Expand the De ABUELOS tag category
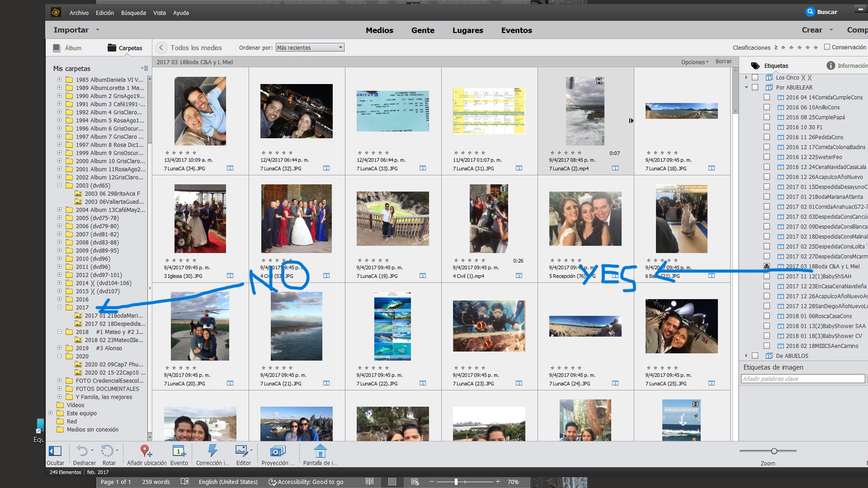The image size is (868, 488). click(746, 356)
